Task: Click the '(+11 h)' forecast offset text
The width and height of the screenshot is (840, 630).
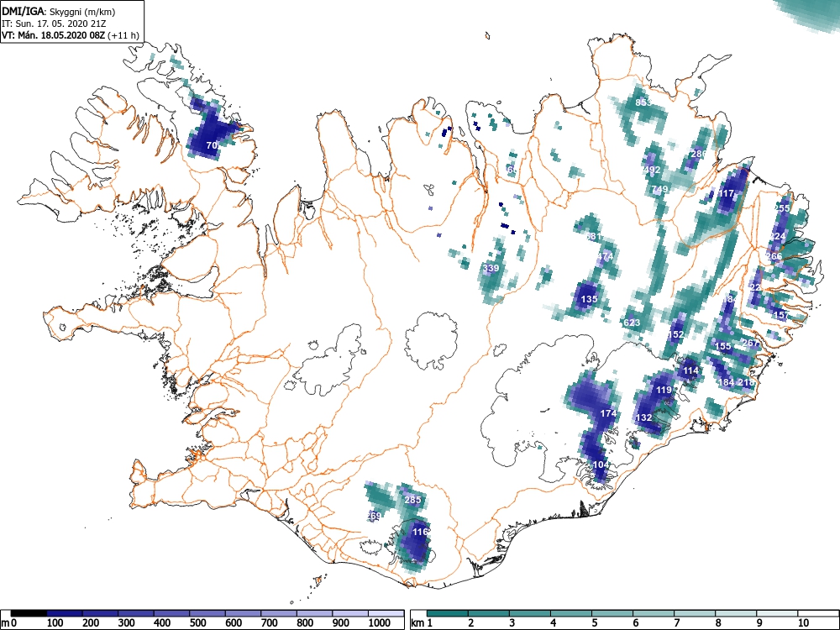Action: [x=123, y=35]
